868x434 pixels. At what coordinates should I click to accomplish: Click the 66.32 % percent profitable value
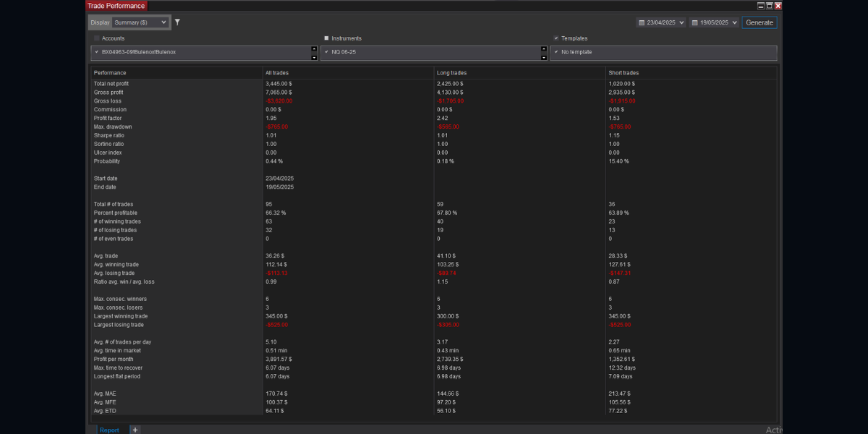276,213
